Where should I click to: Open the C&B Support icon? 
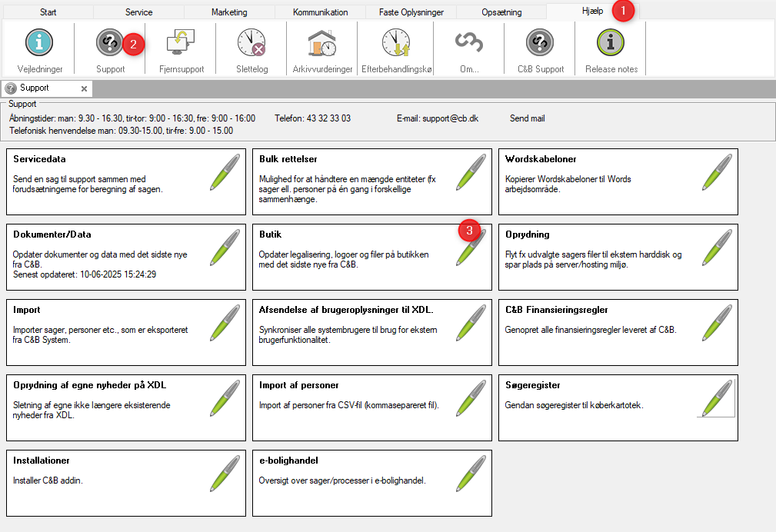coord(540,43)
